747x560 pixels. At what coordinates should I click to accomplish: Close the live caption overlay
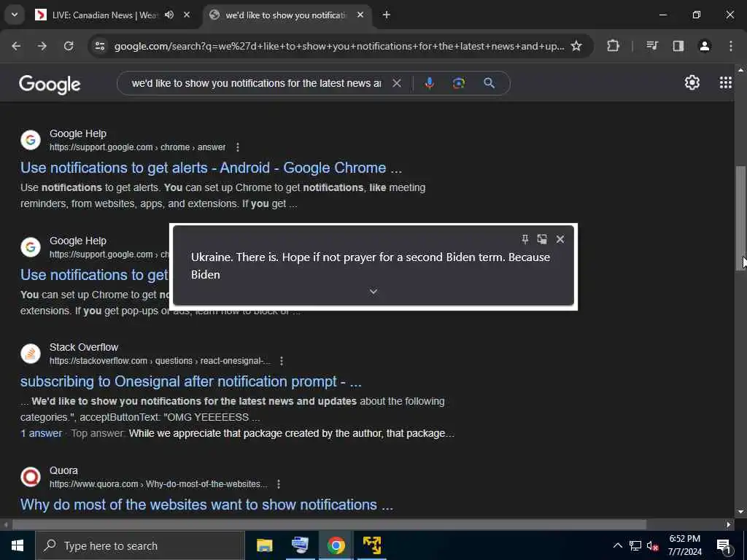[560, 239]
